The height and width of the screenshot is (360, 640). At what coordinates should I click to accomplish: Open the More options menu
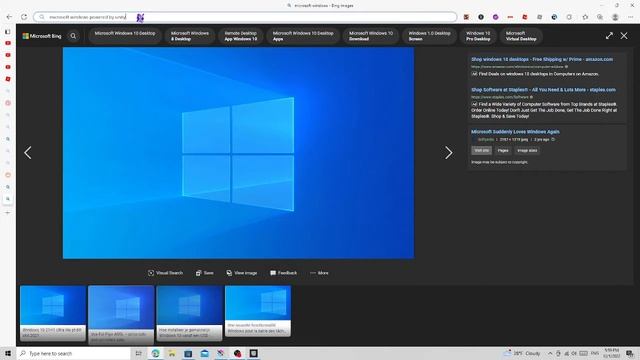click(x=319, y=273)
